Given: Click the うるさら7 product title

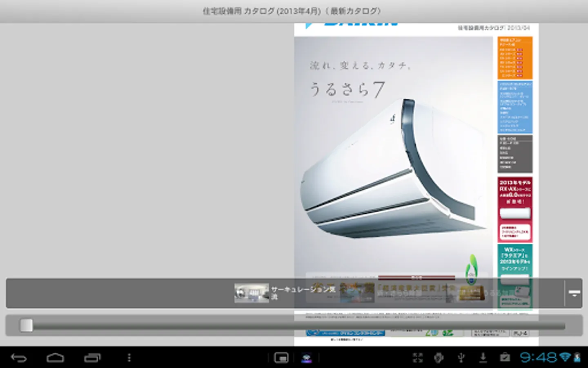Looking at the screenshot, I should click(347, 90).
